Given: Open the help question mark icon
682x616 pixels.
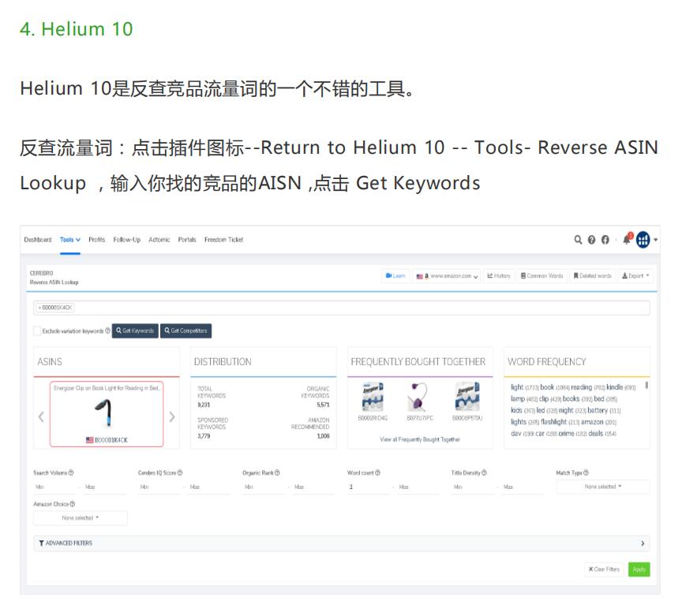Looking at the screenshot, I should click(591, 240).
